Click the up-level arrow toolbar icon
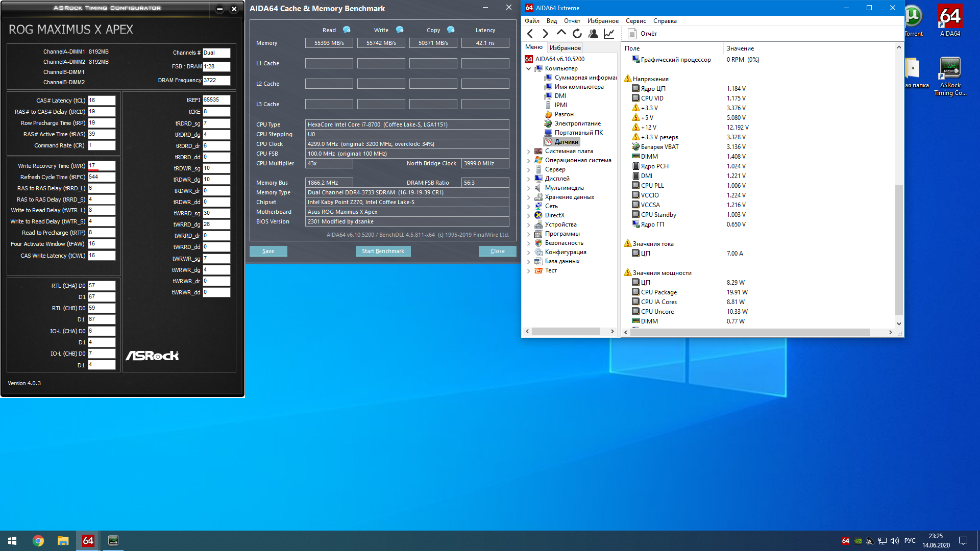The height and width of the screenshot is (551, 980). (561, 33)
